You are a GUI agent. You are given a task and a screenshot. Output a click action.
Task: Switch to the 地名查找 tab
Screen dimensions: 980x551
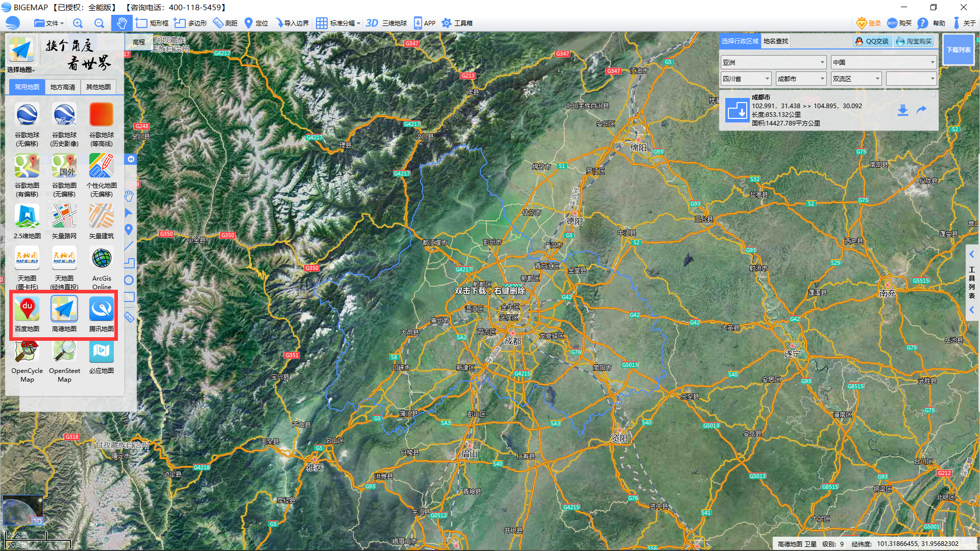click(775, 41)
